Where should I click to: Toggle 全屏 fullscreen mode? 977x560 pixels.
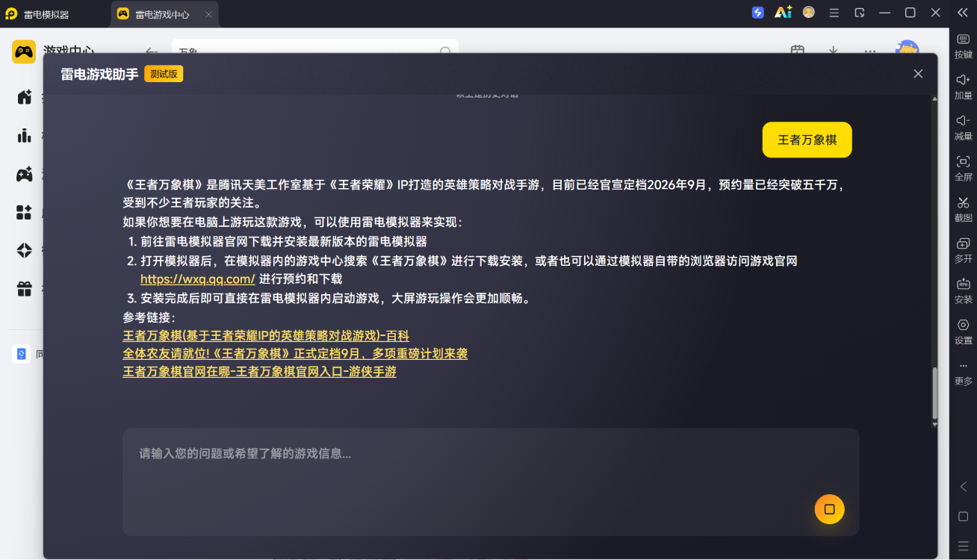(x=964, y=168)
